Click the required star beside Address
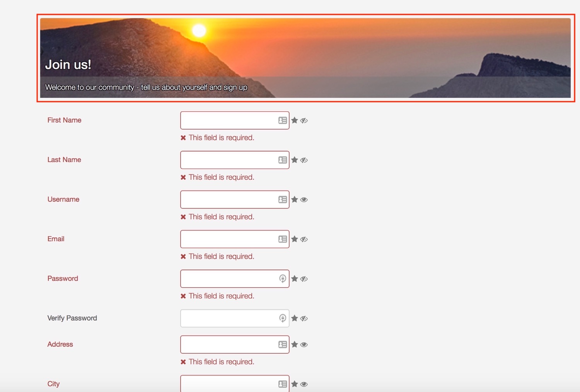The image size is (580, 392). (x=295, y=344)
